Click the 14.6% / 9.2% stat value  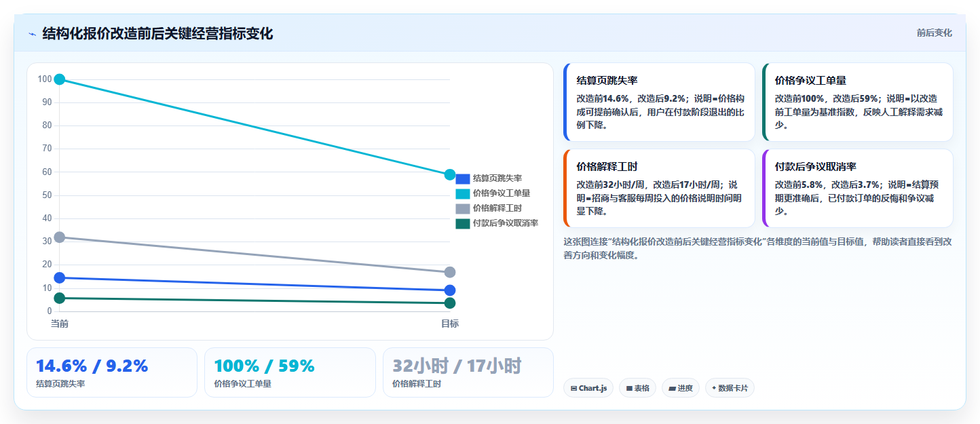(92, 366)
